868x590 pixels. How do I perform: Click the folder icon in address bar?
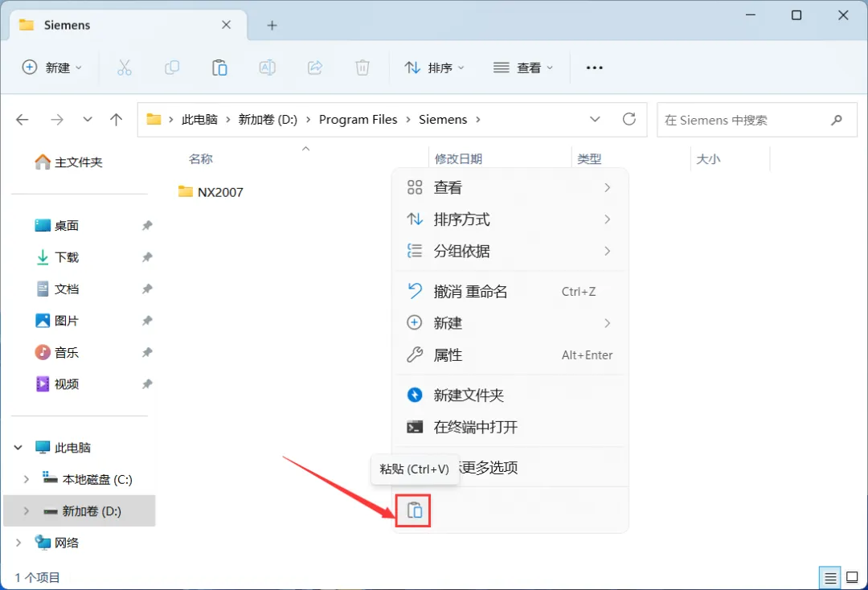coord(154,120)
